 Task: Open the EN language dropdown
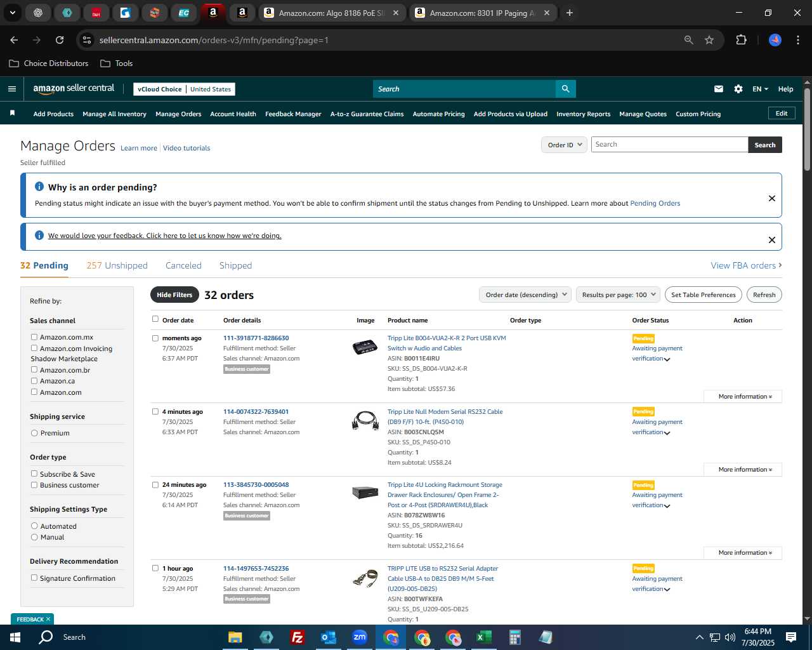coord(760,89)
